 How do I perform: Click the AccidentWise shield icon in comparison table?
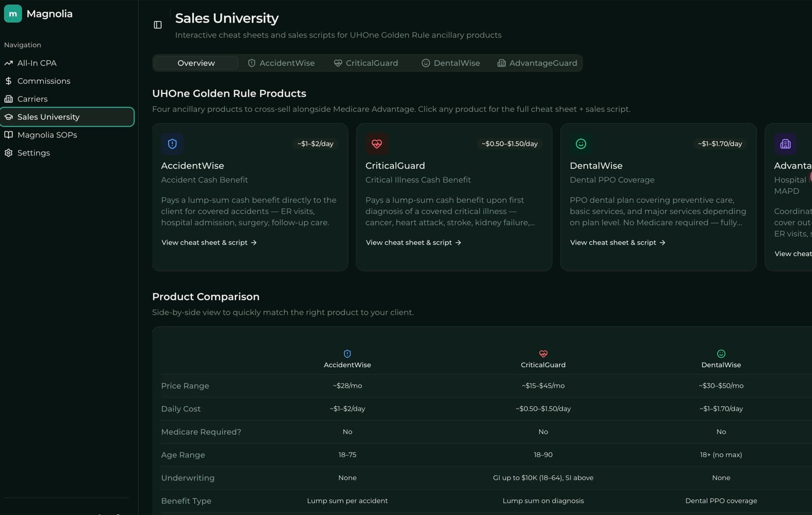coord(348,353)
